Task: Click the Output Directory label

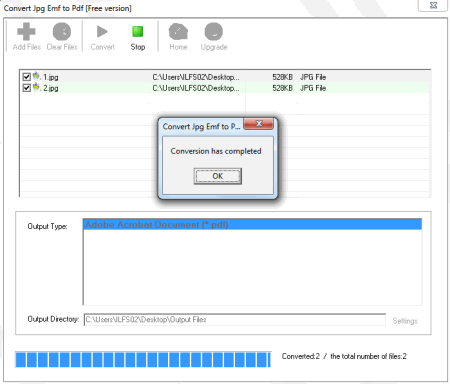Action: coord(53,319)
